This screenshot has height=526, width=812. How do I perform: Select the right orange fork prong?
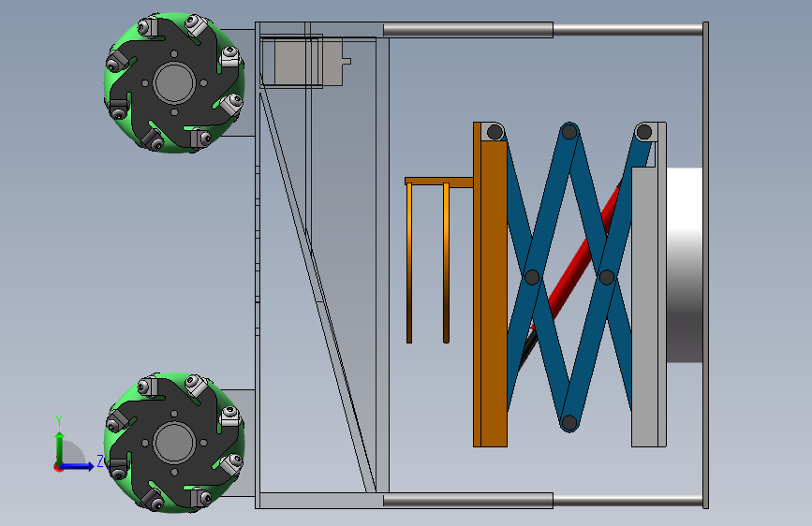[446, 263]
